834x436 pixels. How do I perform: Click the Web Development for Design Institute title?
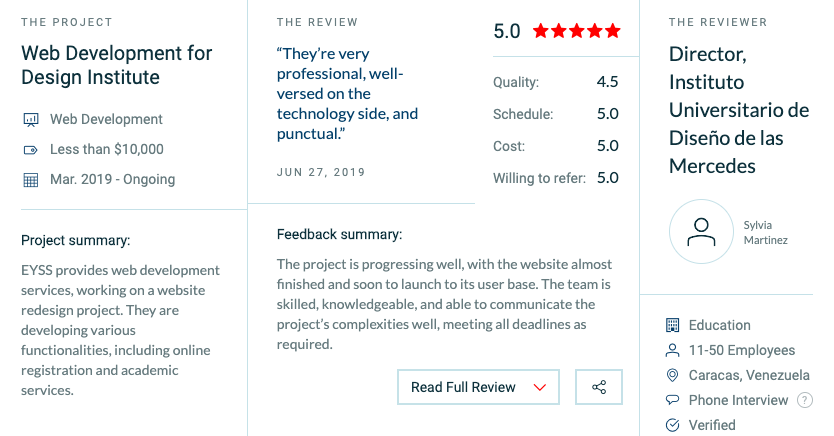point(116,65)
